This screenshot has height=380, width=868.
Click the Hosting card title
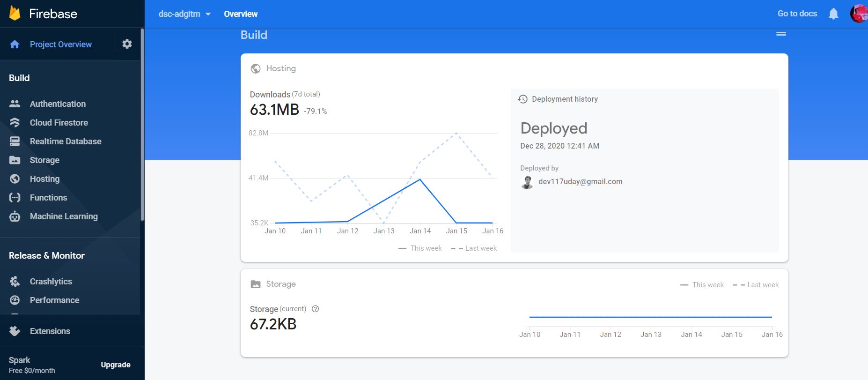281,68
